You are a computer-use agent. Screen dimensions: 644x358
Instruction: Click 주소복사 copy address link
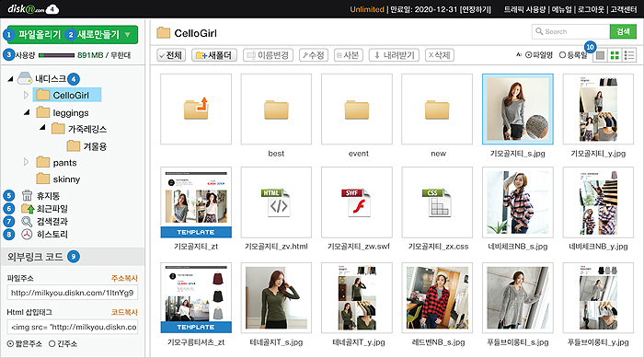tap(124, 278)
